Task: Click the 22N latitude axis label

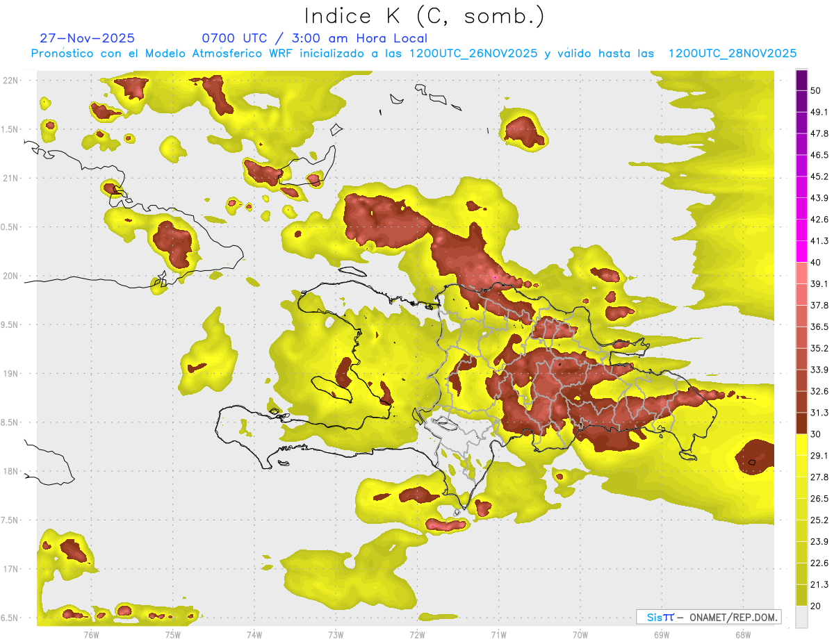Action: (x=10, y=80)
